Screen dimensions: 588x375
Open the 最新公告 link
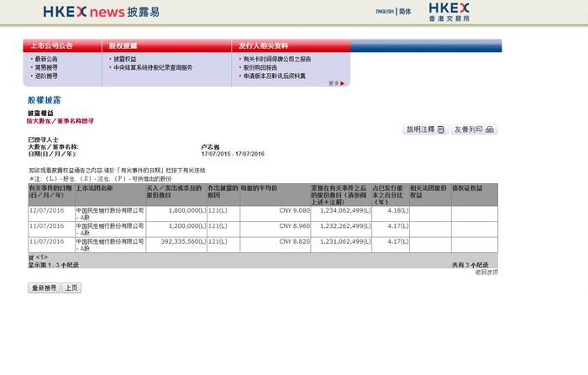click(46, 59)
